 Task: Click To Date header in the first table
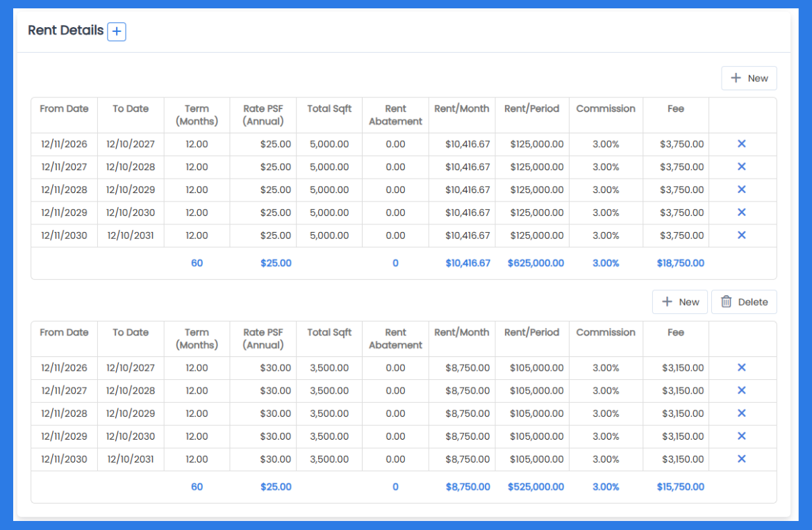pyautogui.click(x=131, y=109)
